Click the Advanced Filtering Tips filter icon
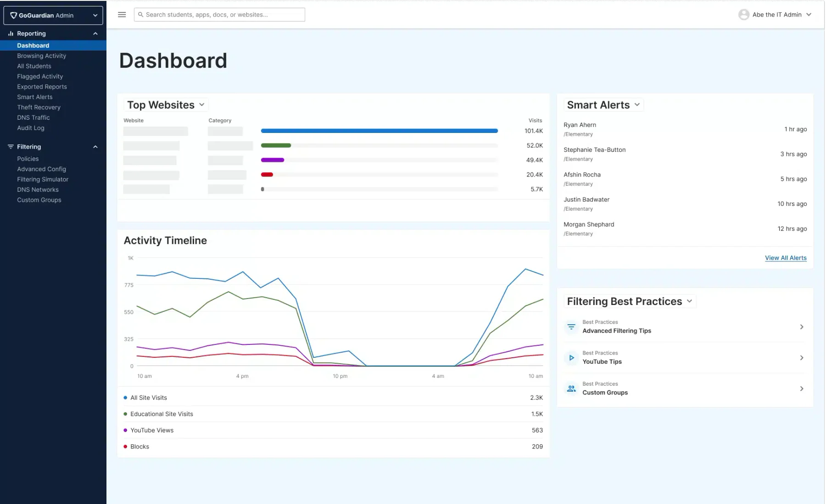The width and height of the screenshot is (826, 504). [x=571, y=327]
